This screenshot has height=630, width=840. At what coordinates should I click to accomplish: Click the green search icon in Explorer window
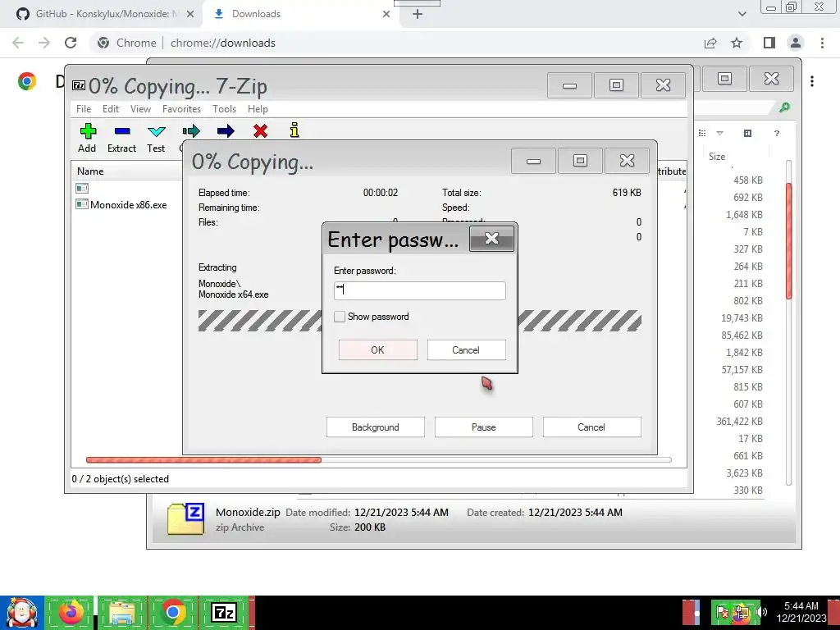784,107
